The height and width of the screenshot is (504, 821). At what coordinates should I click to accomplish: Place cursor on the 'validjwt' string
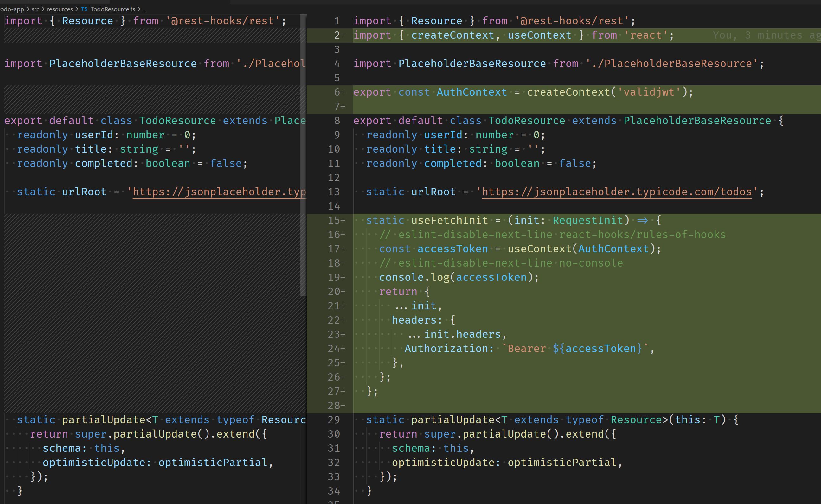649,92
